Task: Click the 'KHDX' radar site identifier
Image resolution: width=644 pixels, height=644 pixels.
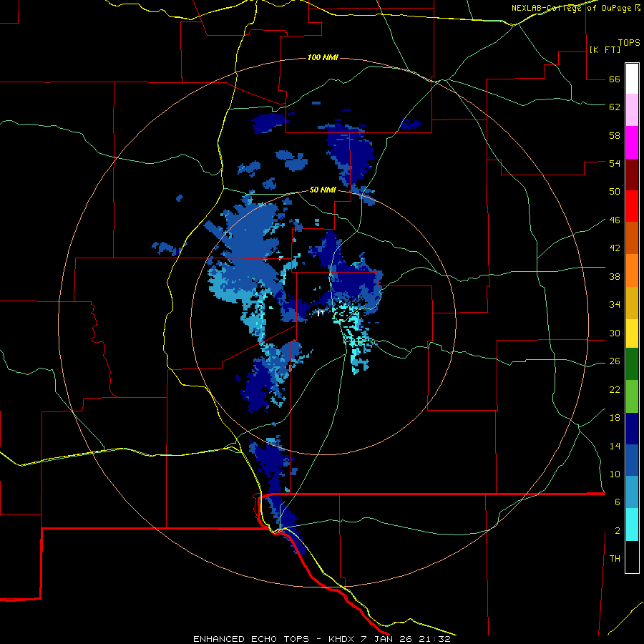Action: coord(341,639)
